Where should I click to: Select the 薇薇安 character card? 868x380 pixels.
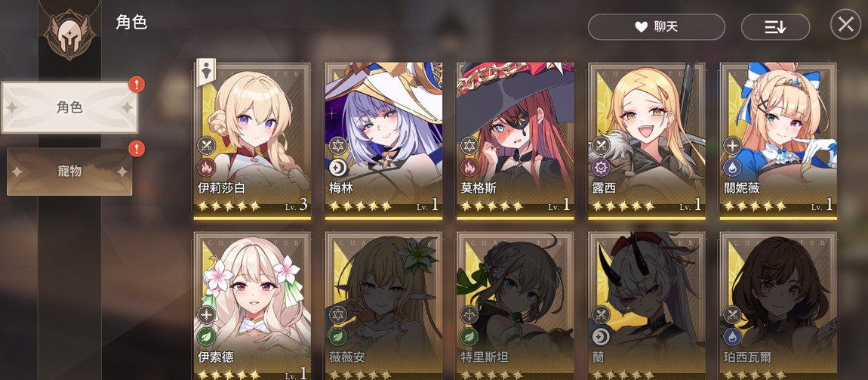point(383,306)
